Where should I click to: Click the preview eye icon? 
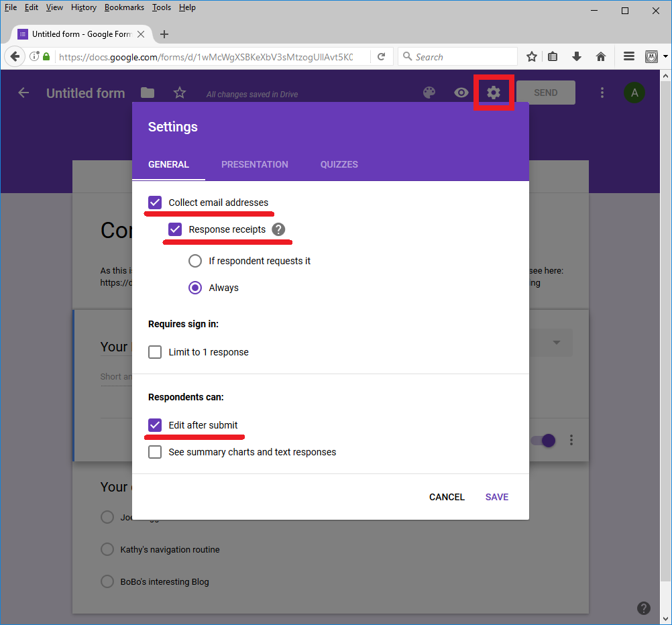click(461, 93)
